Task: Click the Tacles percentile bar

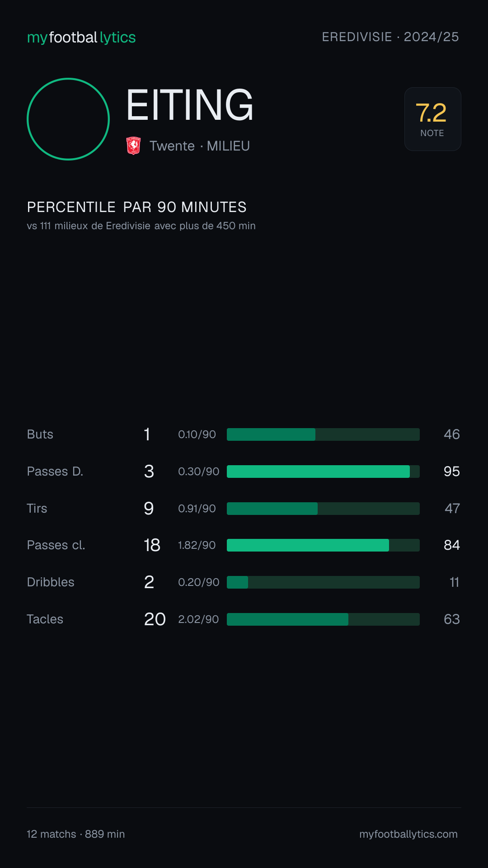Action: tap(323, 619)
